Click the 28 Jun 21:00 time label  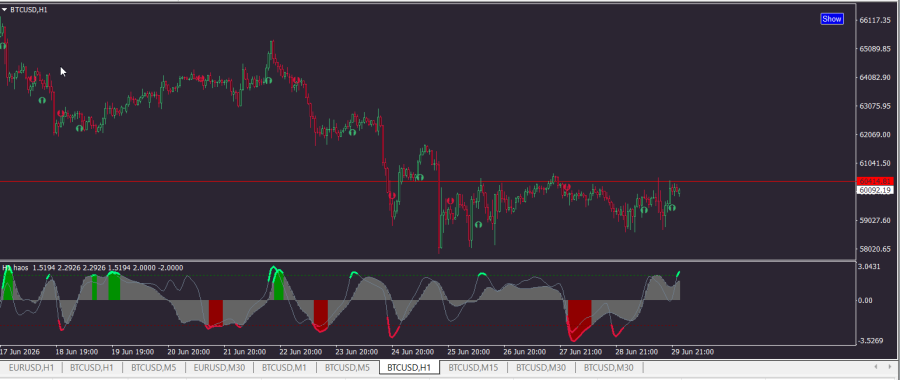coord(636,352)
